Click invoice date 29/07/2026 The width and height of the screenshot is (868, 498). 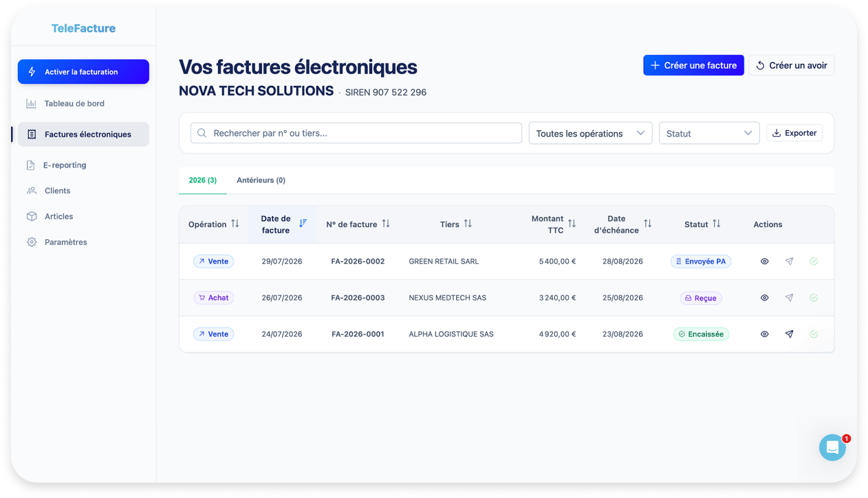coord(282,261)
